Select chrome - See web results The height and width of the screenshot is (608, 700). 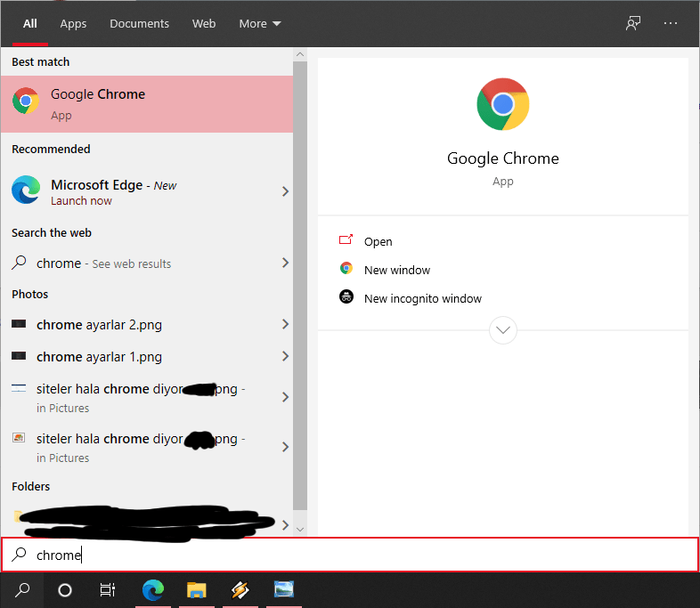pos(147,263)
